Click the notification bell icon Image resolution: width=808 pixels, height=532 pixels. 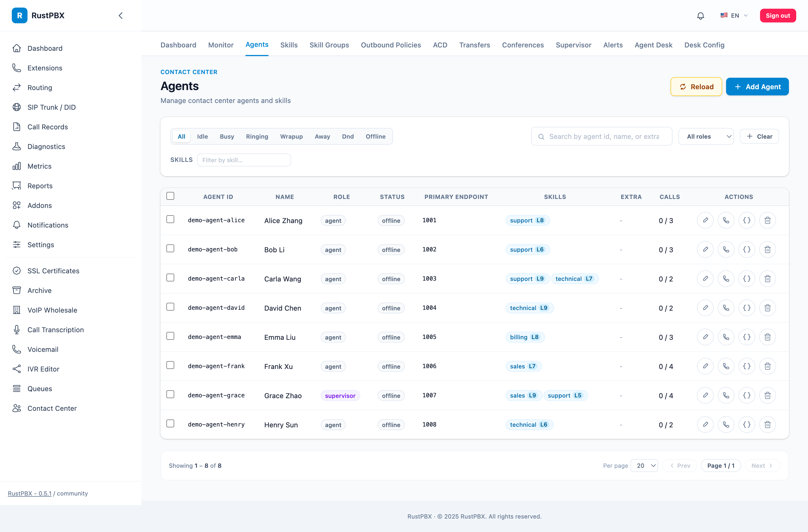coord(700,16)
